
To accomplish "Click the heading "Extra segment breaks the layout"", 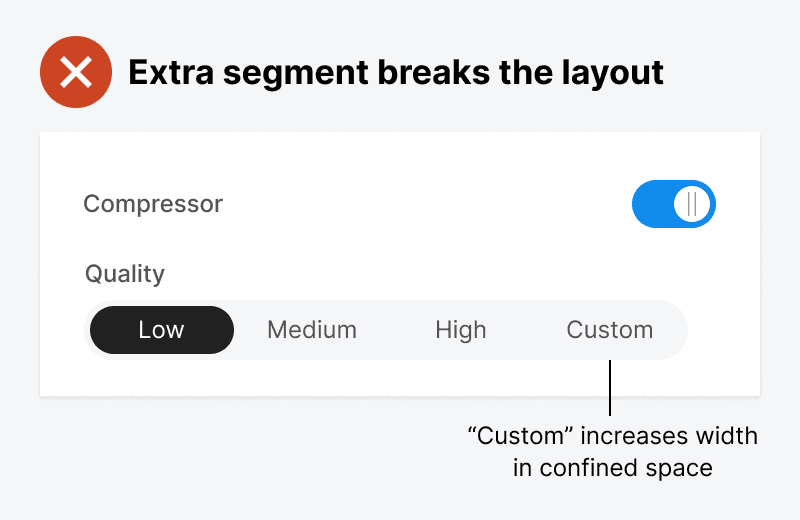I will pyautogui.click(x=396, y=73).
